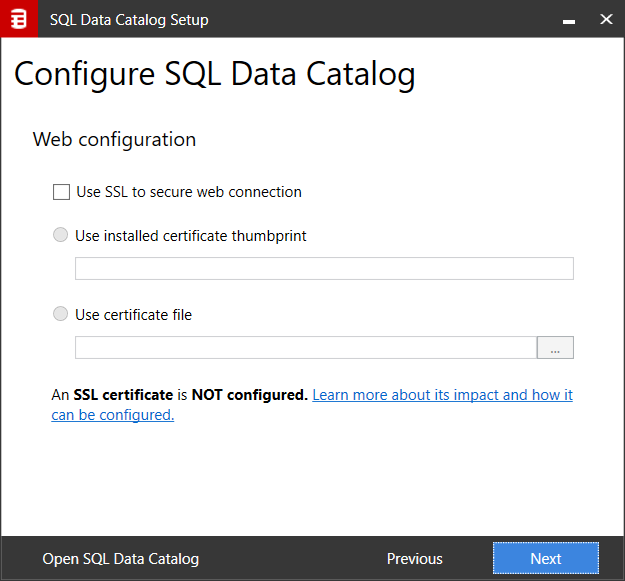Click the 'Use installed certificate thumbprint' label text
The width and height of the screenshot is (625, 581).
191,236
